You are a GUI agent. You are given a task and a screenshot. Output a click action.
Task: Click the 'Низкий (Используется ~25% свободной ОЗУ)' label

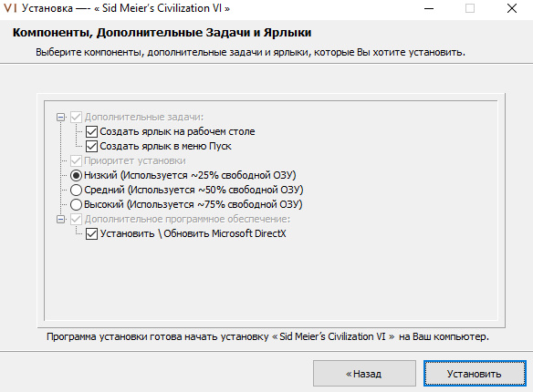(190, 175)
